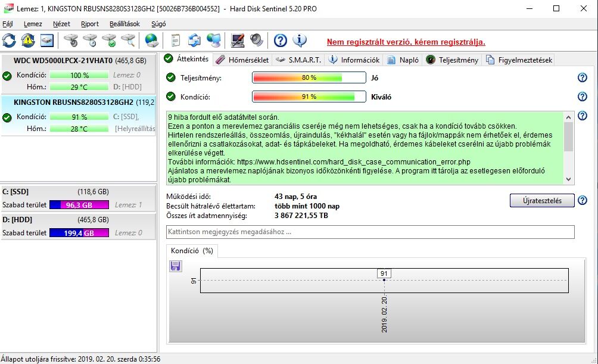Click the scrollbar thumb of status text
Image resolution: width=598 pixels, height=364 pixels.
pos(569,136)
